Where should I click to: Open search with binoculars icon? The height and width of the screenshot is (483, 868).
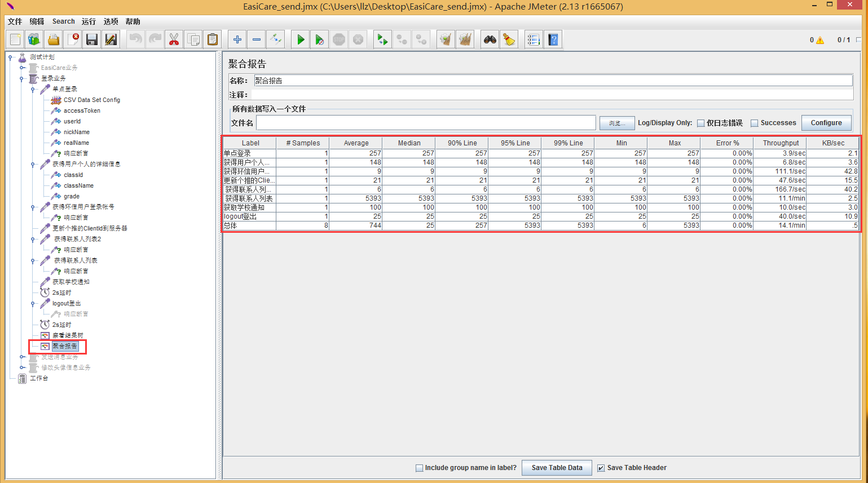click(x=490, y=39)
